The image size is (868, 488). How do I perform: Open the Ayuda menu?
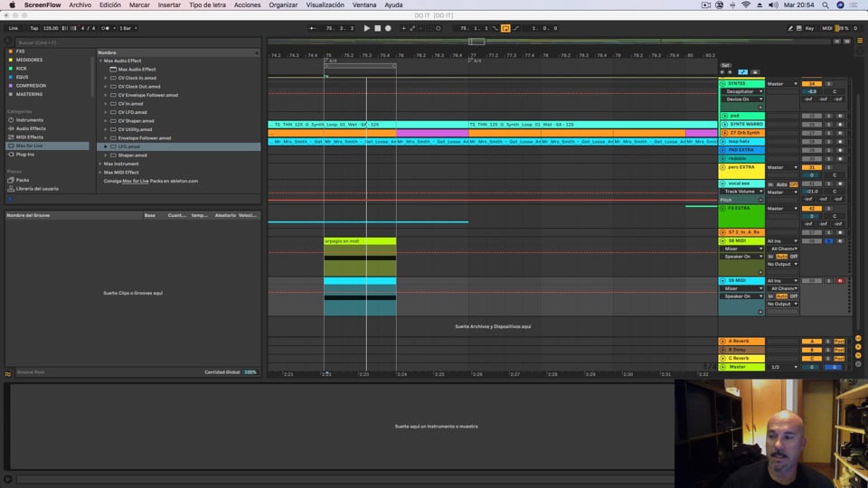(x=393, y=5)
